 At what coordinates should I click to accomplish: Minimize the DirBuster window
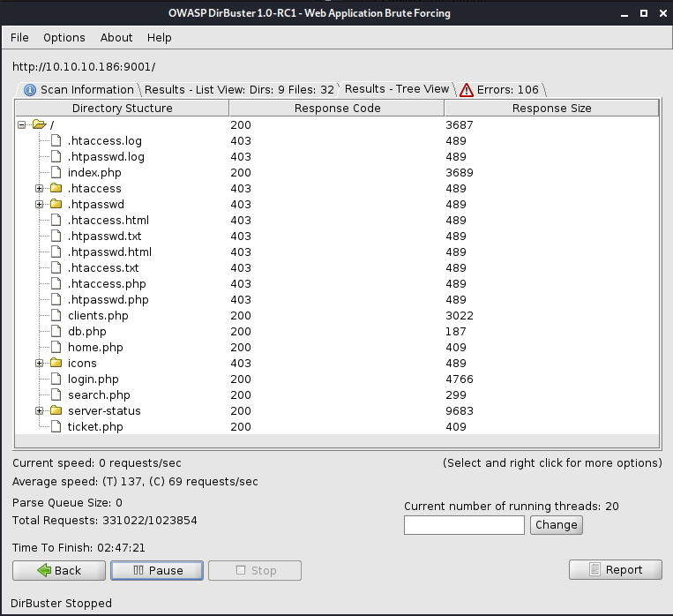(x=624, y=14)
